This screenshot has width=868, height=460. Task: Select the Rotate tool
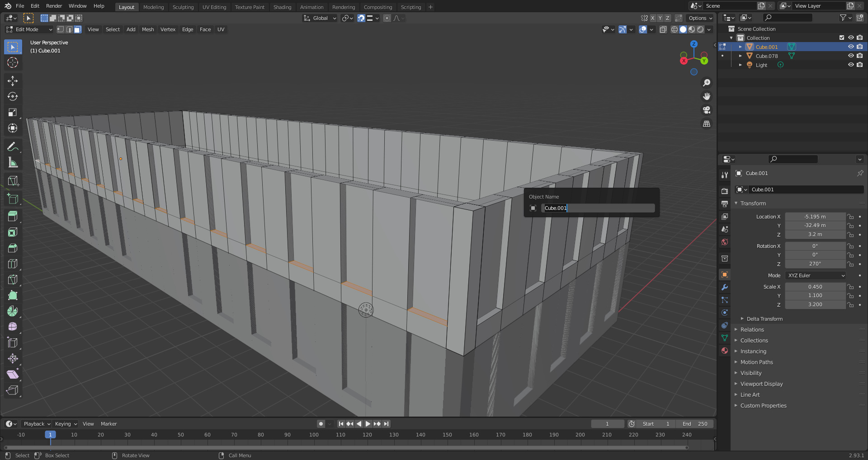[x=13, y=97]
